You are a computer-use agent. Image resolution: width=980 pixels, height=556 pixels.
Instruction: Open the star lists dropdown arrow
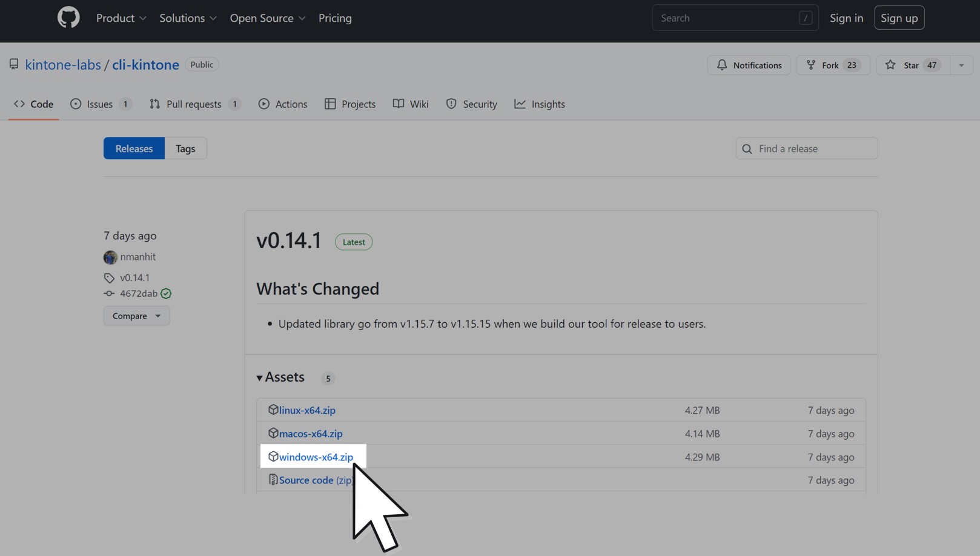(961, 65)
